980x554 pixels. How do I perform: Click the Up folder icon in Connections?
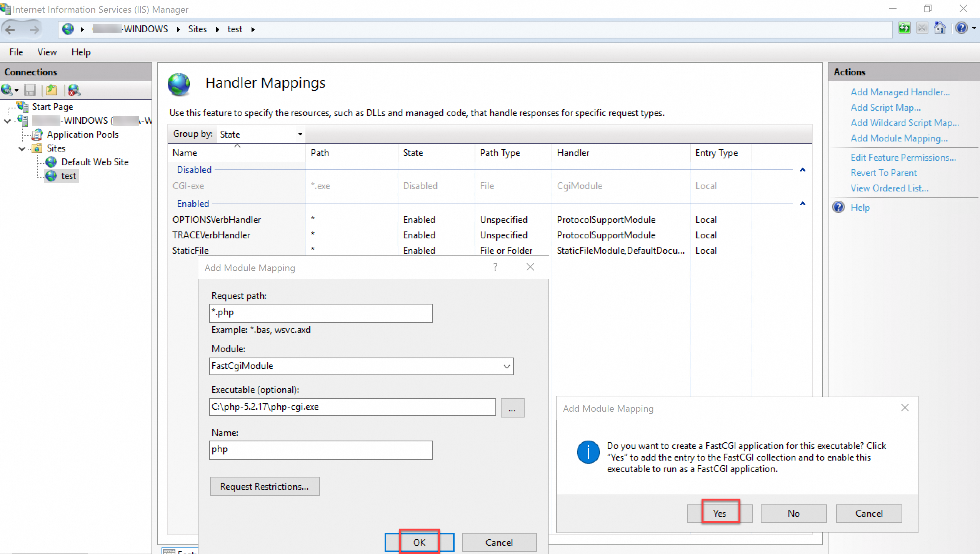click(x=52, y=90)
